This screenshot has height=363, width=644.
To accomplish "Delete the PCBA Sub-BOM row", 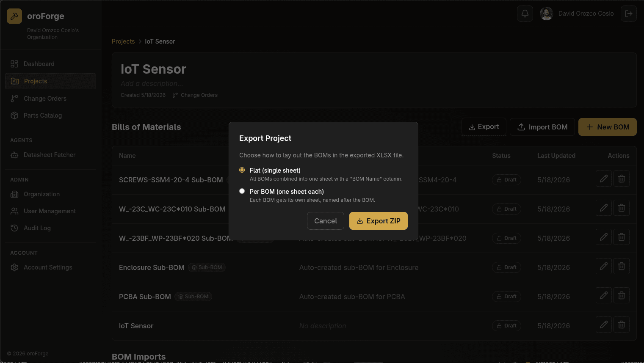I will [x=622, y=295].
